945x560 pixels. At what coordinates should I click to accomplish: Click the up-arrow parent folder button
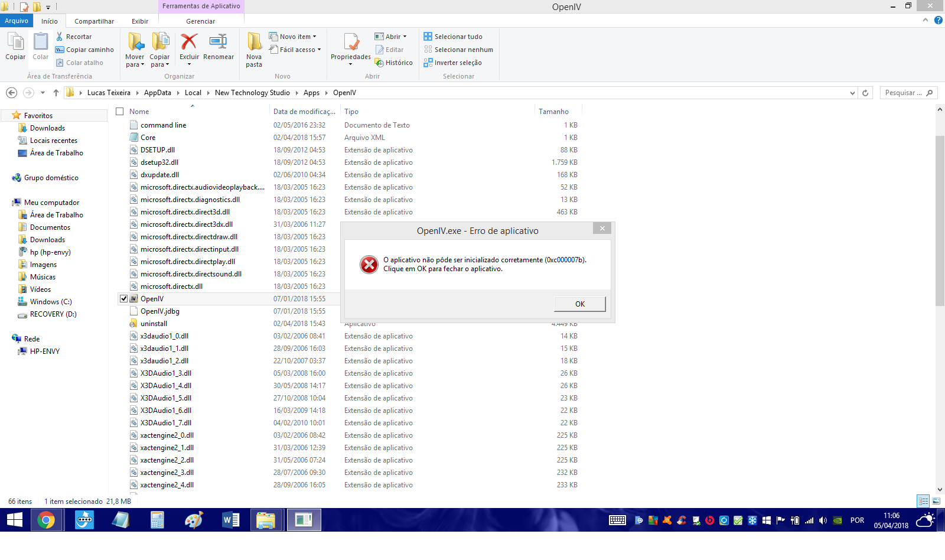56,93
